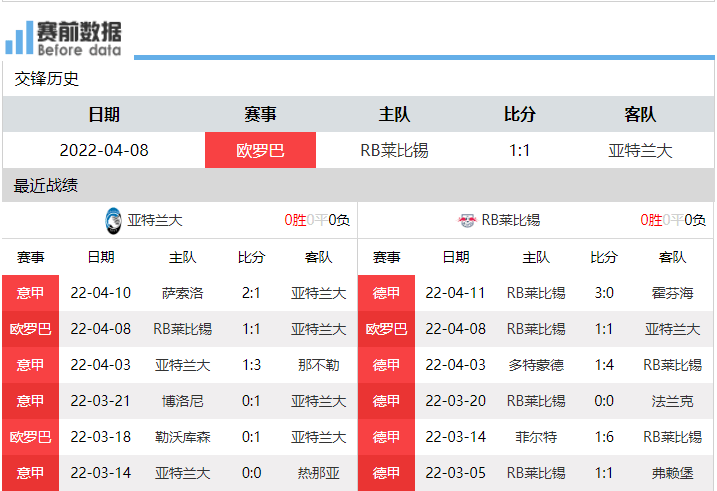The height and width of the screenshot is (491, 717).
Task: Click the 热那亚 away team cell
Action: [318, 473]
